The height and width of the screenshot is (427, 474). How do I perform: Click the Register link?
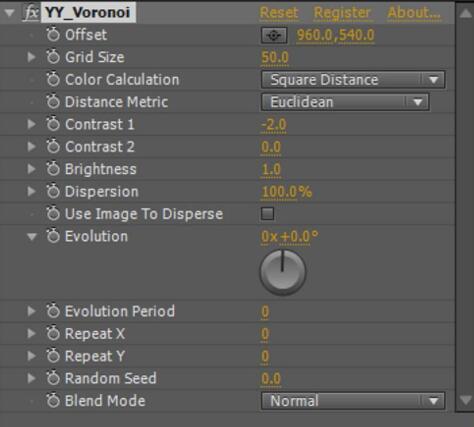342,13
